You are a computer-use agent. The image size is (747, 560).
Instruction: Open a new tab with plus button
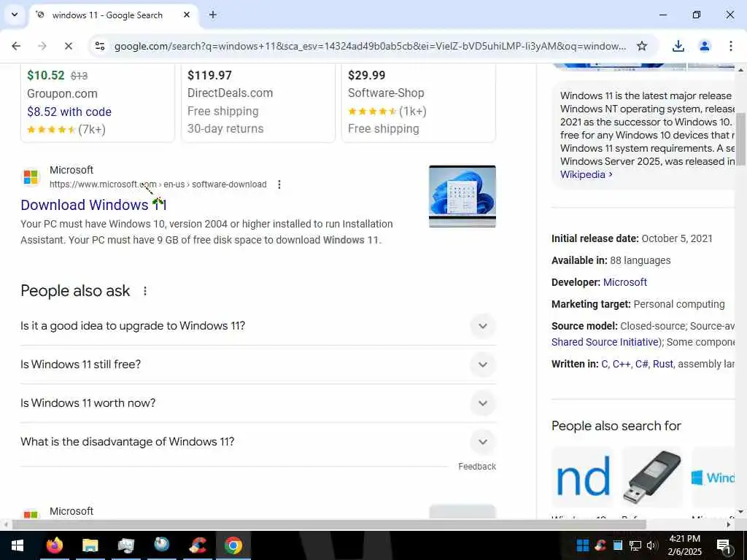[x=213, y=15]
